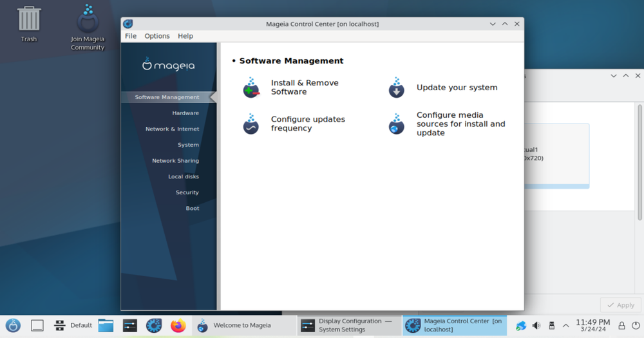Click Install & Remove Software label
This screenshot has height=338, width=644.
coord(305,87)
